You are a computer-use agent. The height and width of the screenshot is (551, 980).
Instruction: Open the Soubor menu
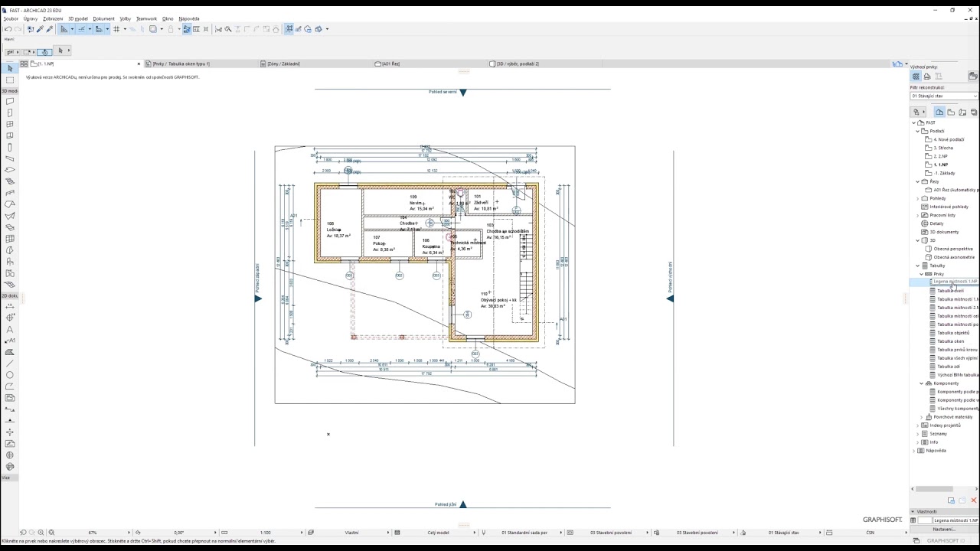pyautogui.click(x=11, y=18)
